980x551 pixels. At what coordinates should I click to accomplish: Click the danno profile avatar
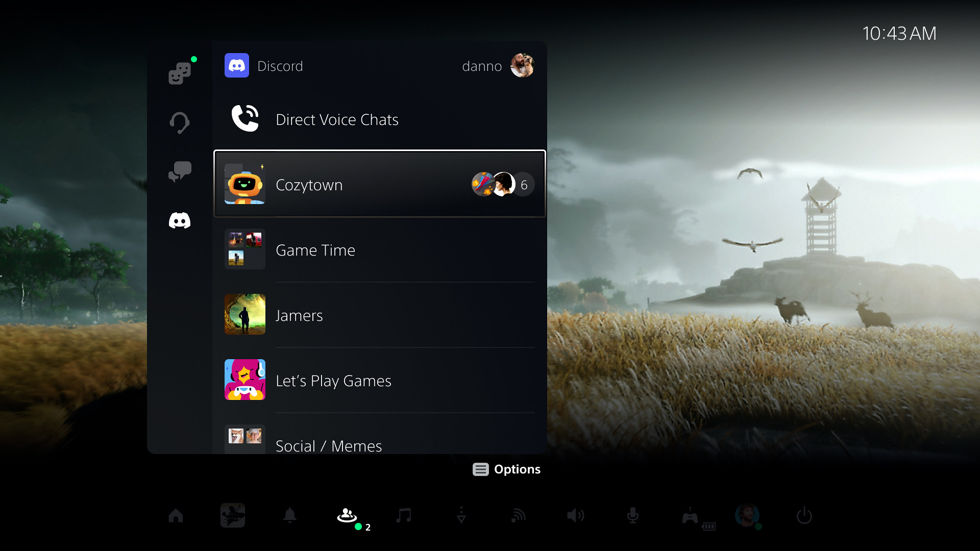(x=524, y=65)
